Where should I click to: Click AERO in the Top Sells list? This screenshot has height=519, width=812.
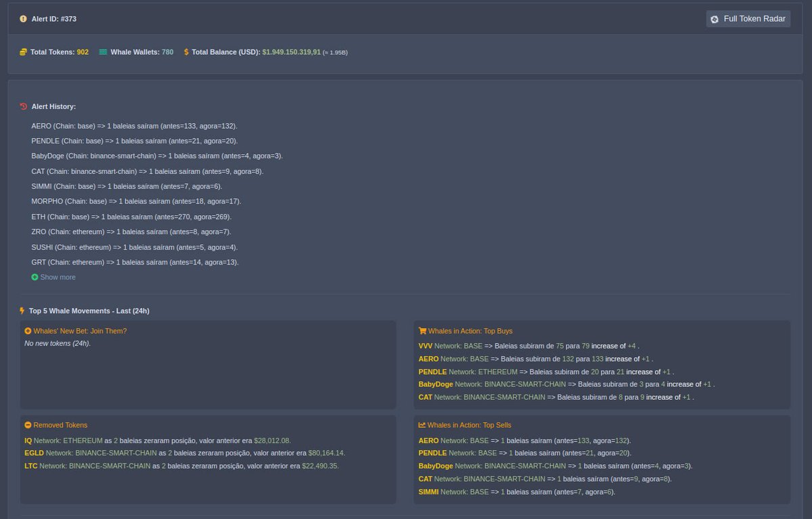point(428,440)
